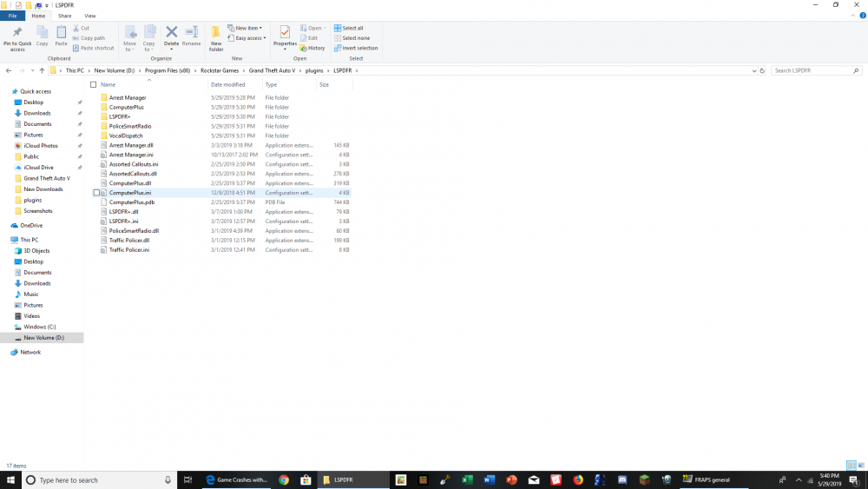Open Excel from the taskbar
868x489 pixels.
coord(467,480)
